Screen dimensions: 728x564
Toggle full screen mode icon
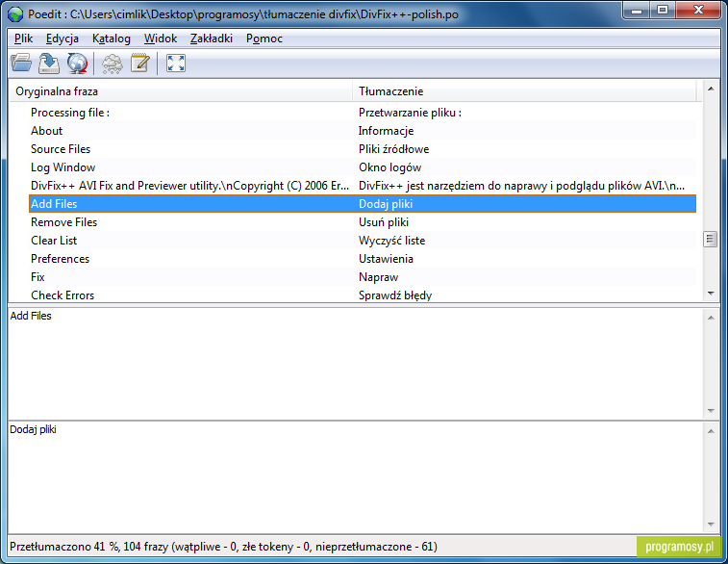pos(176,63)
